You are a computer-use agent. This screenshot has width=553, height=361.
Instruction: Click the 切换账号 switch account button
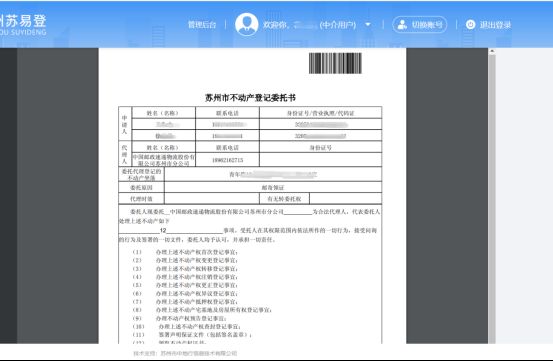pyautogui.click(x=420, y=25)
